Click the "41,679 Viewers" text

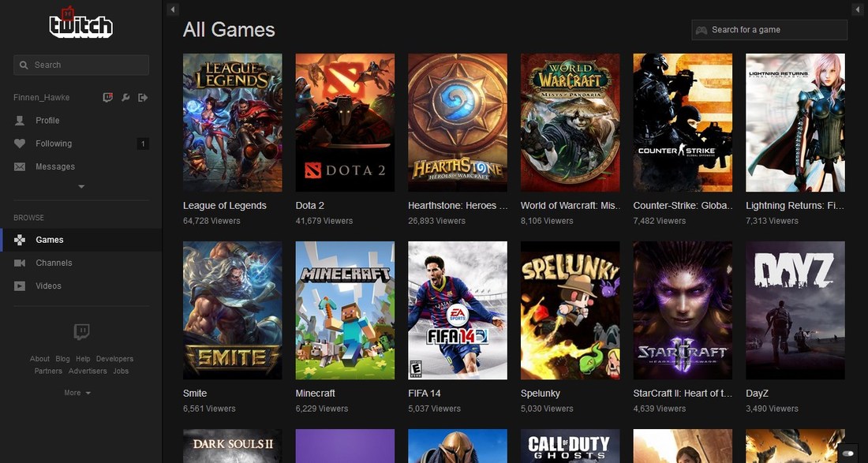pyautogui.click(x=324, y=221)
